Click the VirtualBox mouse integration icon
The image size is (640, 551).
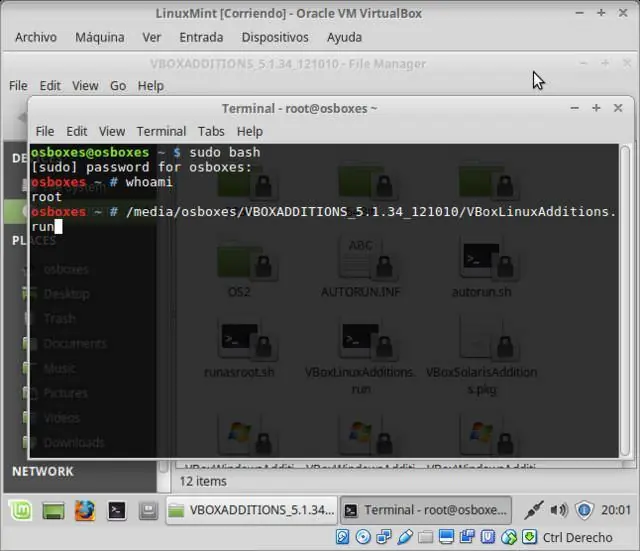click(x=509, y=537)
